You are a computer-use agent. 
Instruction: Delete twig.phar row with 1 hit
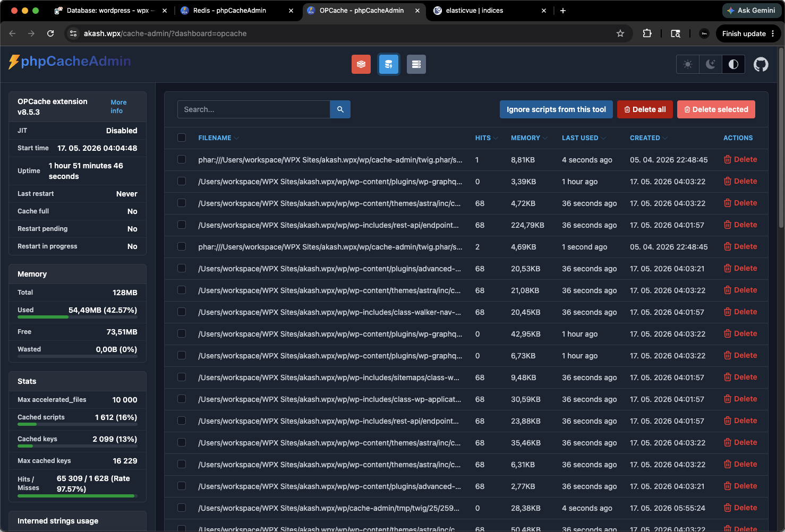click(740, 159)
